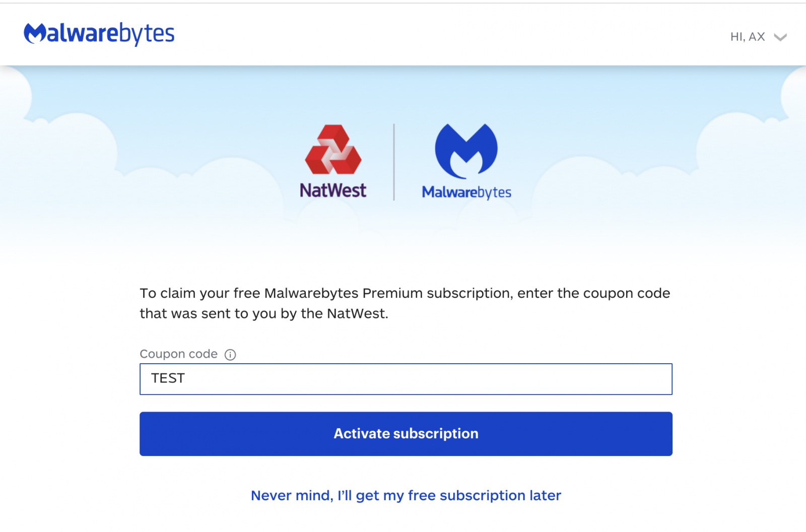Click the vertical divider between the two logos
This screenshot has height=532, width=806.
pyautogui.click(x=394, y=162)
